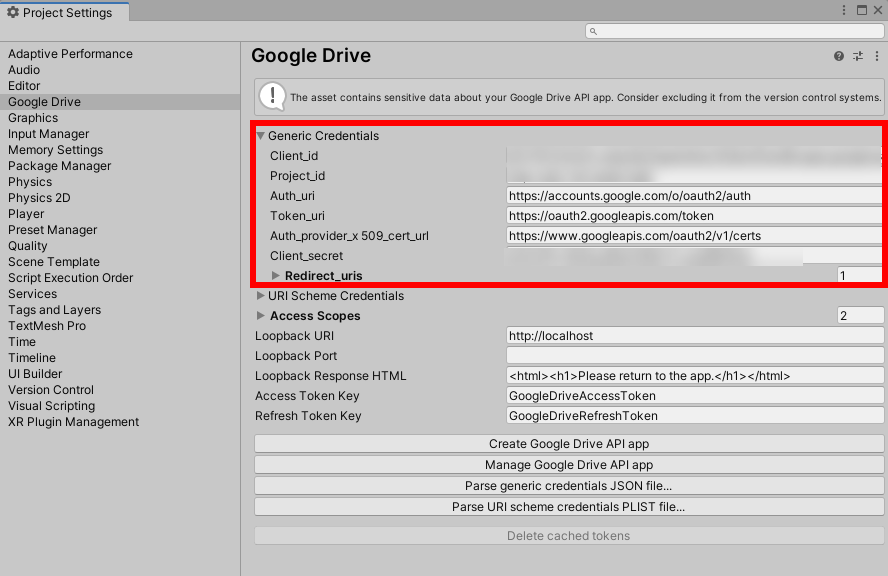Click Parse generic credentials JSON file button

[x=569, y=485]
